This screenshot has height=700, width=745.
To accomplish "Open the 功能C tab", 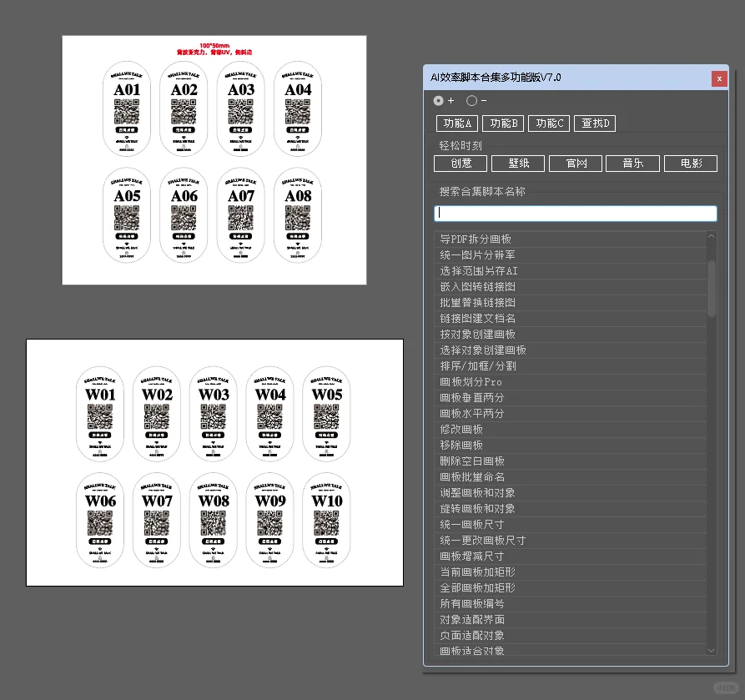I will point(549,123).
